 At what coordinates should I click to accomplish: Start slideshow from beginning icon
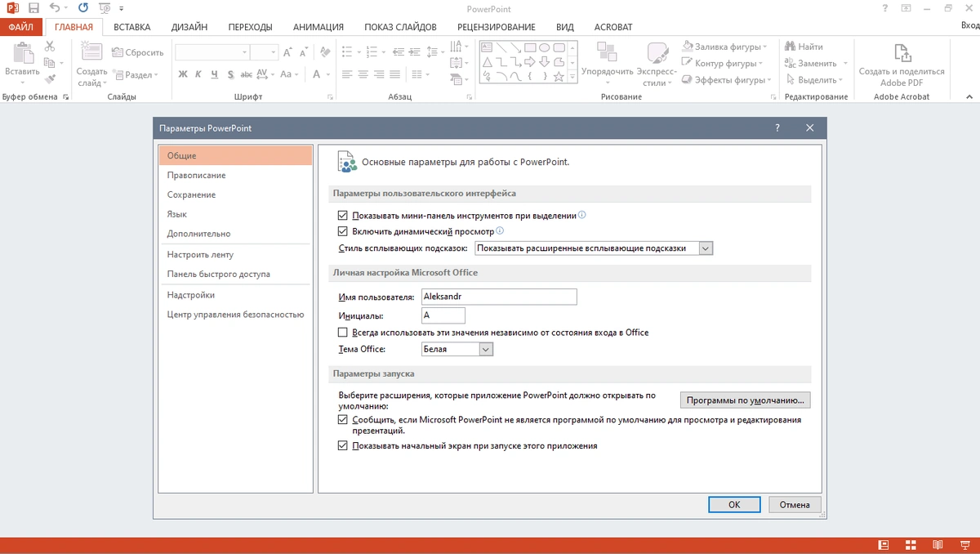point(104,8)
